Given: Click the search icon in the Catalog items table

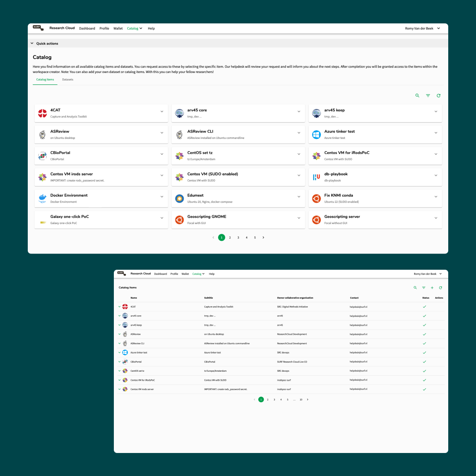Looking at the screenshot, I should tap(415, 288).
